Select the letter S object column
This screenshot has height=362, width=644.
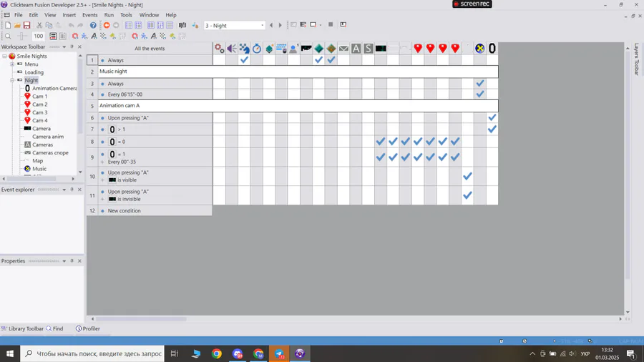pyautogui.click(x=368, y=49)
